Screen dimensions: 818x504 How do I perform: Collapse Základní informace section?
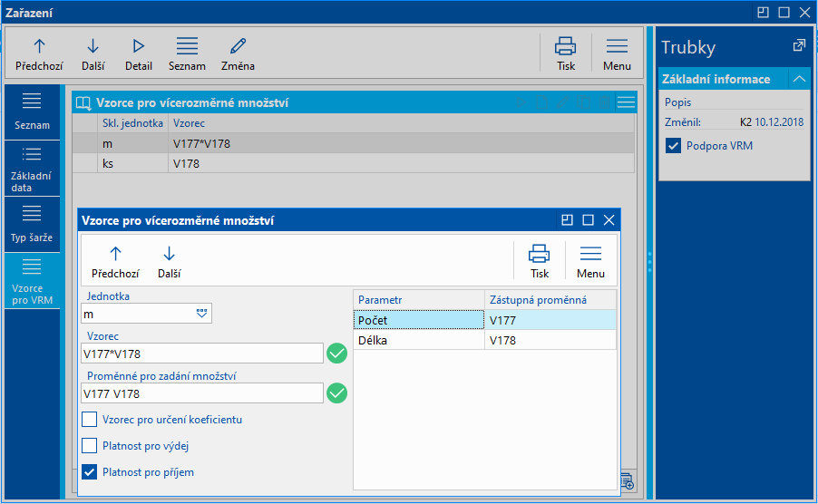[799, 79]
